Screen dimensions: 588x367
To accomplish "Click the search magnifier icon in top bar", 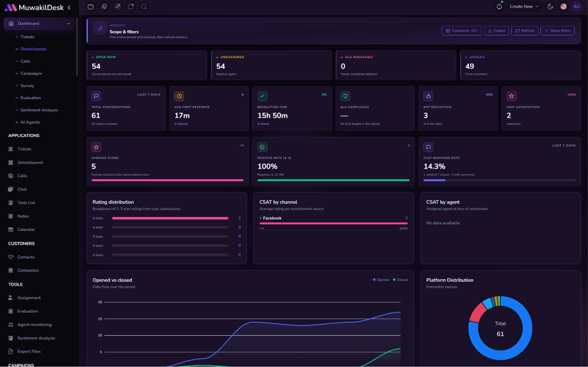I will 144,7.
